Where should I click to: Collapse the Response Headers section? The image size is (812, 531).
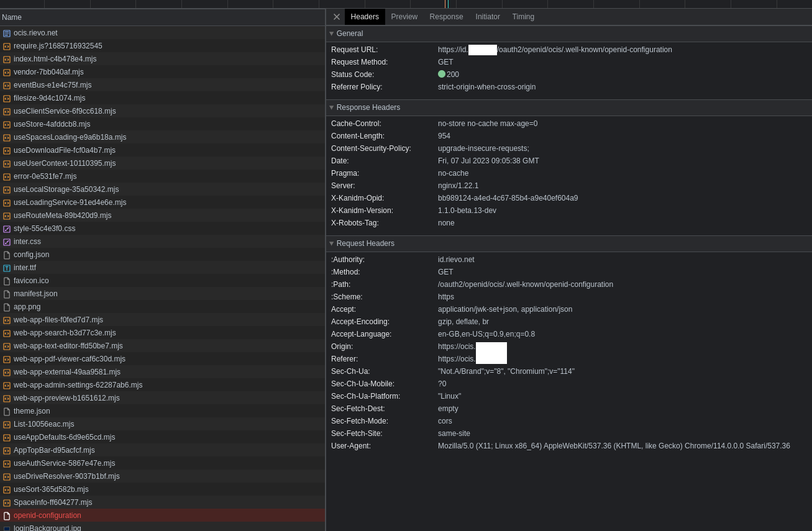pos(332,107)
